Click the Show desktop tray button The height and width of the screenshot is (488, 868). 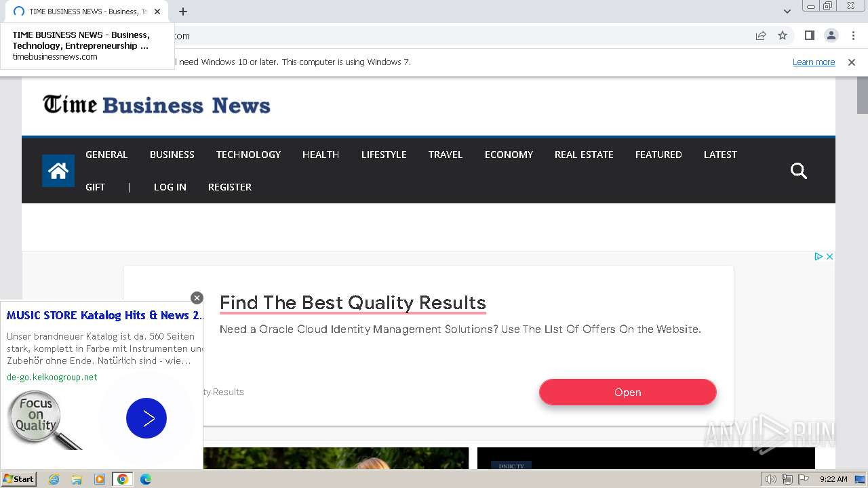860,479
